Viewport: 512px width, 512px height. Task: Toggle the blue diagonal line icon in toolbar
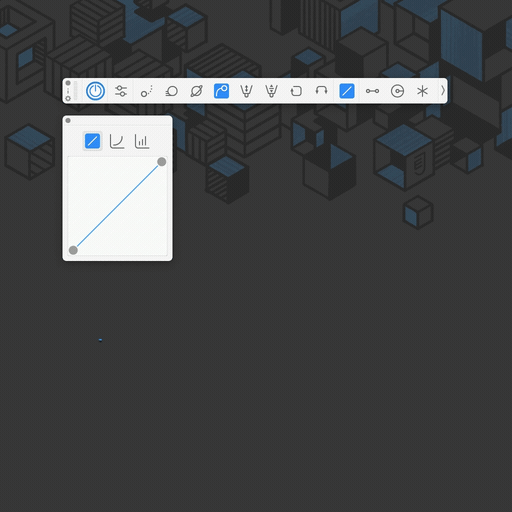(347, 91)
